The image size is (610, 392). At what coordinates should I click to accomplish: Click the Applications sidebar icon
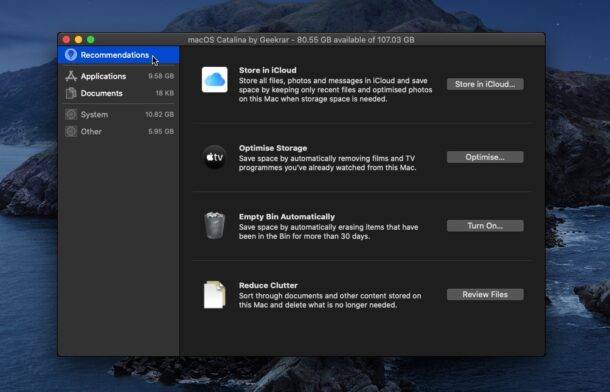click(71, 76)
